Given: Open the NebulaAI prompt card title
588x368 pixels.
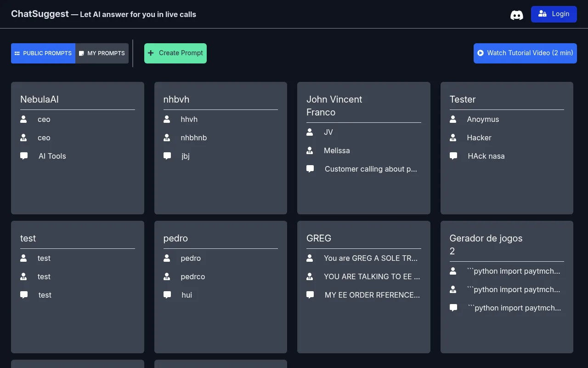Looking at the screenshot, I should coord(40,99).
